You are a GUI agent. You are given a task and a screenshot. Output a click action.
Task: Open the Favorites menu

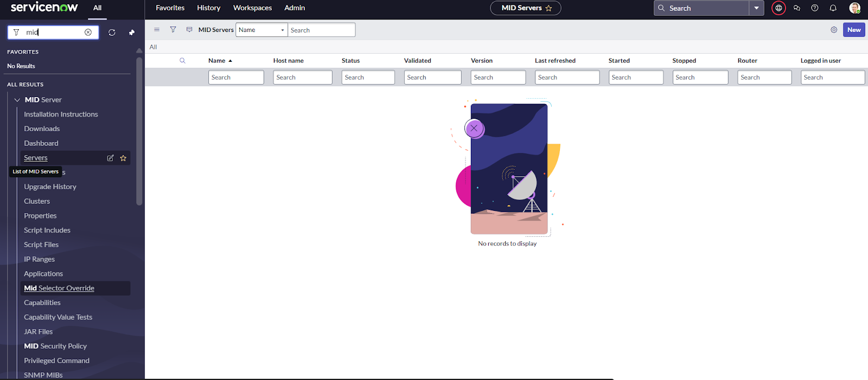pyautogui.click(x=170, y=8)
